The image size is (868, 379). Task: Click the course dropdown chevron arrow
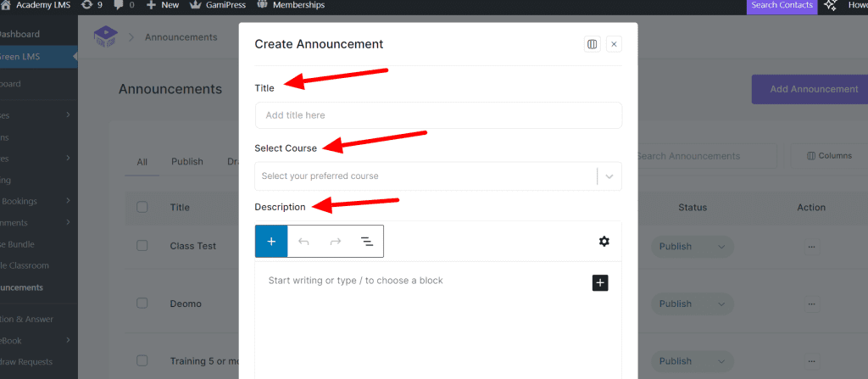(609, 176)
